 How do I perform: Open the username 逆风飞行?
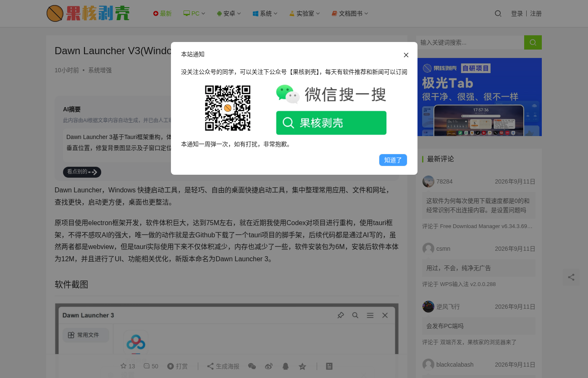(x=448, y=307)
